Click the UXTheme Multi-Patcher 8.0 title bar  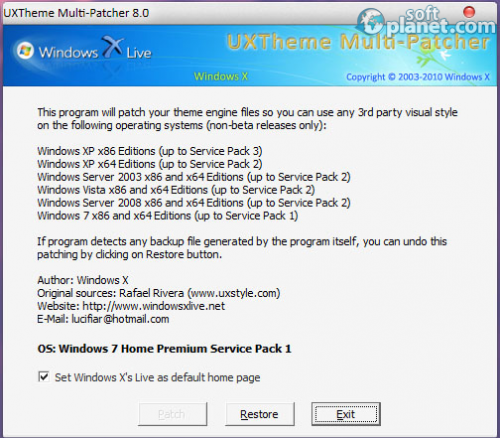click(x=76, y=13)
